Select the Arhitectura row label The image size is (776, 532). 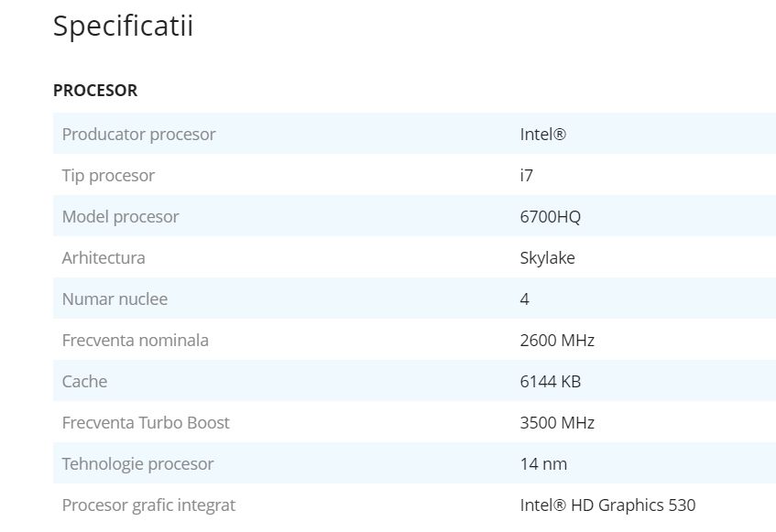tap(104, 258)
